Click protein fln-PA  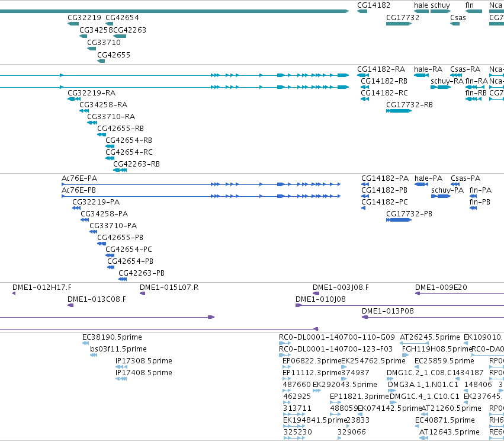(480, 190)
